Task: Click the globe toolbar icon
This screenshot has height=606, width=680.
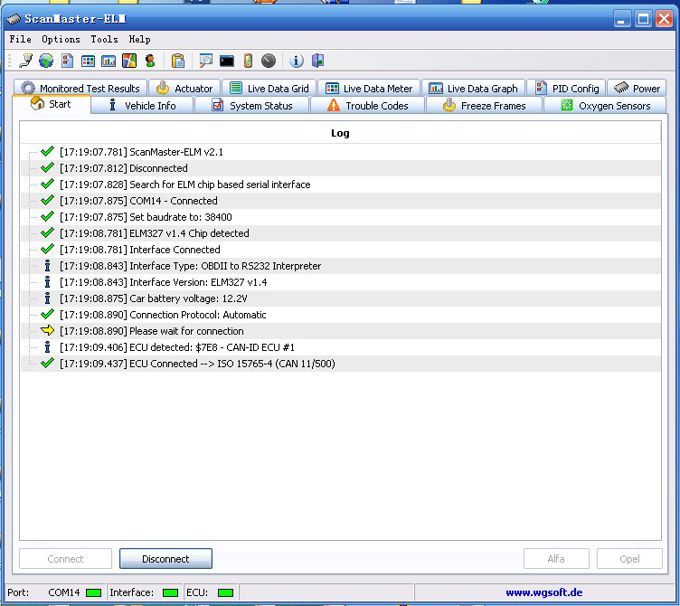Action: [x=46, y=61]
